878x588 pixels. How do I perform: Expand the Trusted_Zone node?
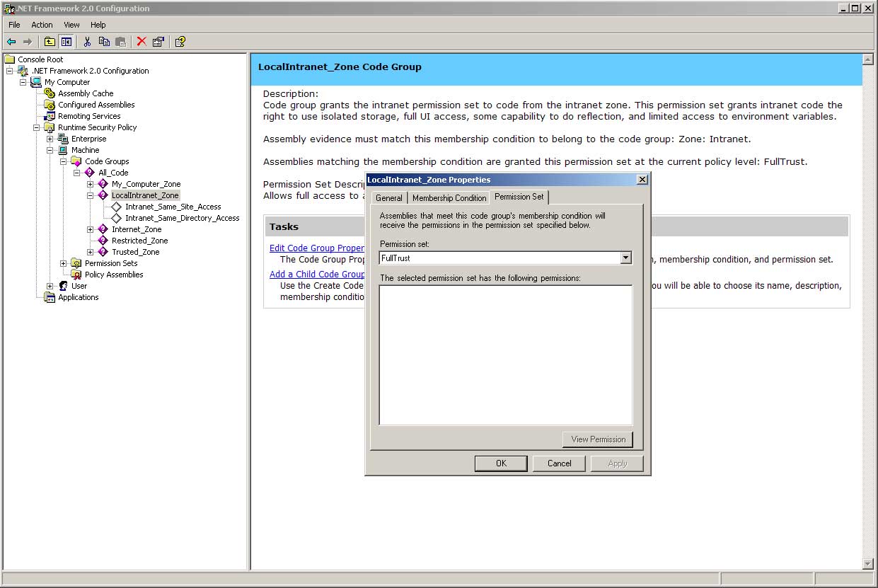(x=91, y=252)
